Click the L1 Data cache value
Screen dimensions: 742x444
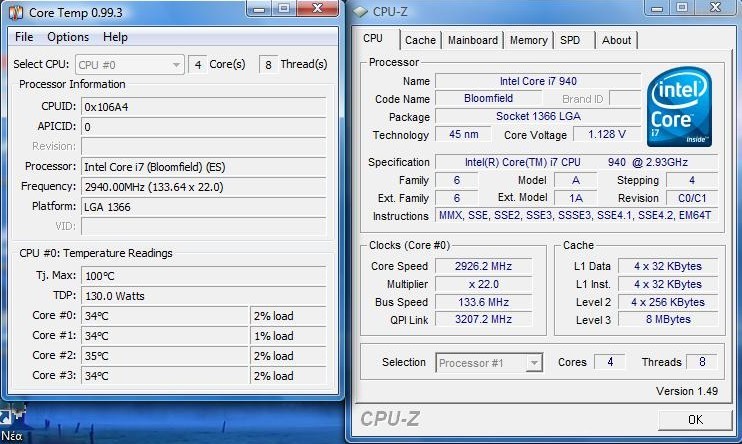(x=668, y=266)
